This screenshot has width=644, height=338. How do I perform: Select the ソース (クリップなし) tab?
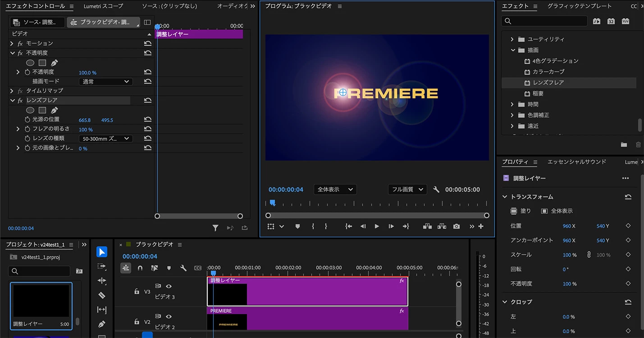click(169, 6)
